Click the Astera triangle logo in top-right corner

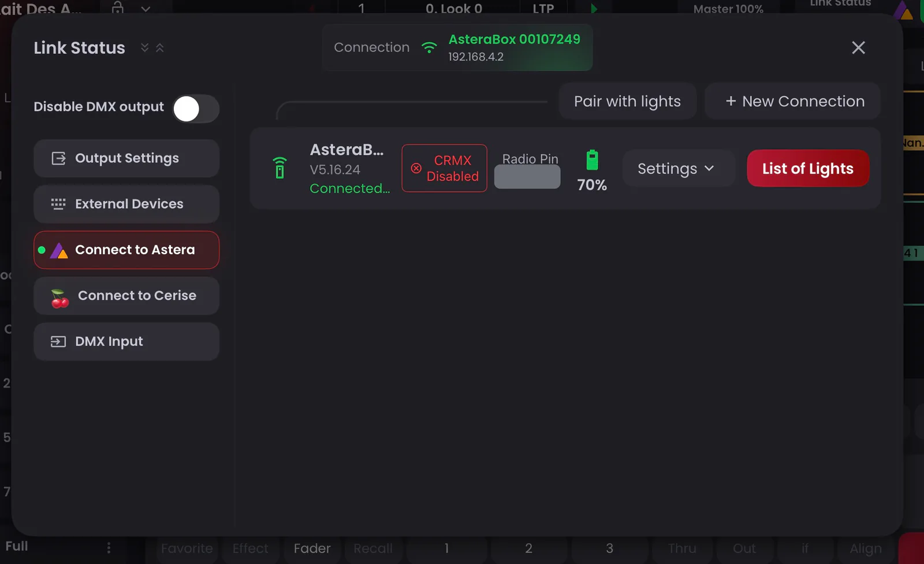point(903,10)
